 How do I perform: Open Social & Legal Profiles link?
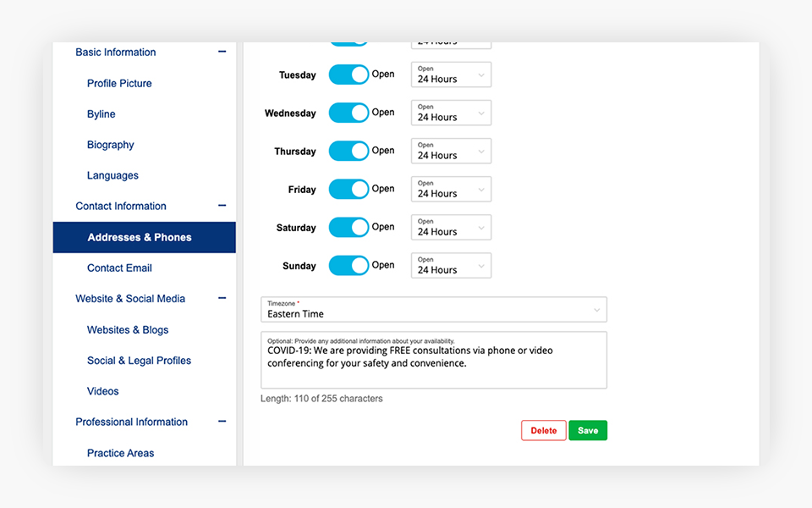pyautogui.click(x=139, y=361)
